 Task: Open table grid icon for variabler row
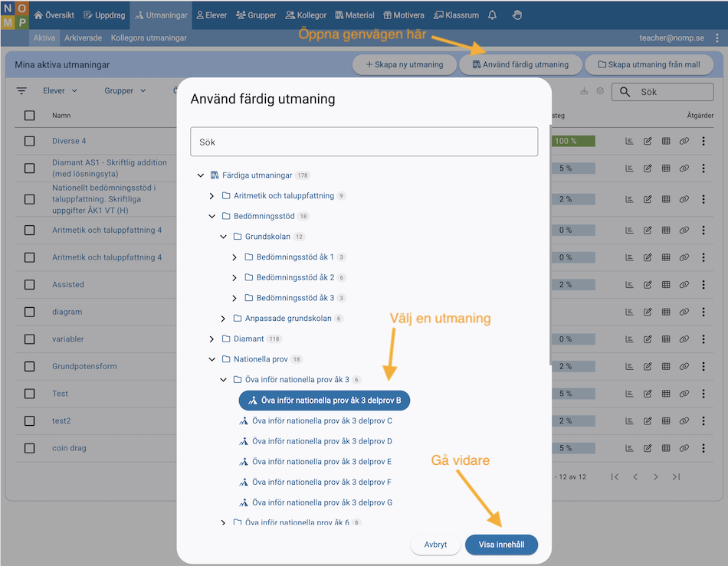pyautogui.click(x=666, y=339)
